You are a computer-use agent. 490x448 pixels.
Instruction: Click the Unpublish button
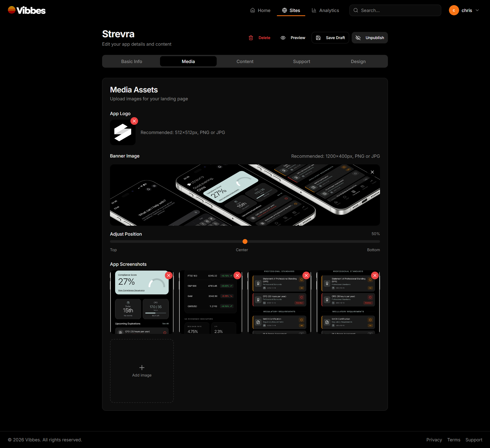[370, 38]
